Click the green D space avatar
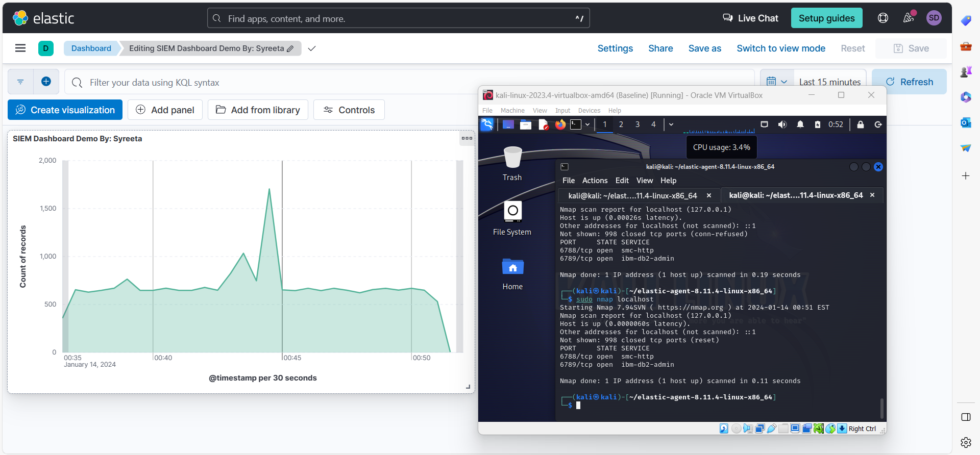The width and height of the screenshot is (980, 455). pyautogui.click(x=46, y=48)
